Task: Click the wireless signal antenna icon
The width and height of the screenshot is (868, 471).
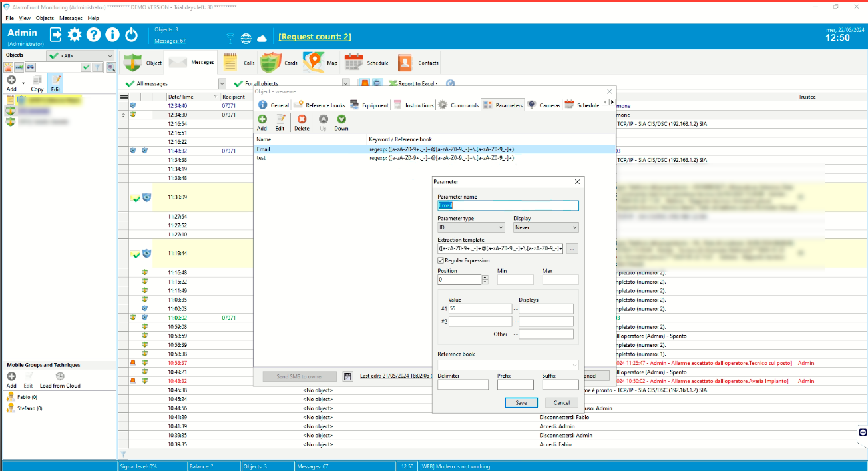Action: [230, 38]
